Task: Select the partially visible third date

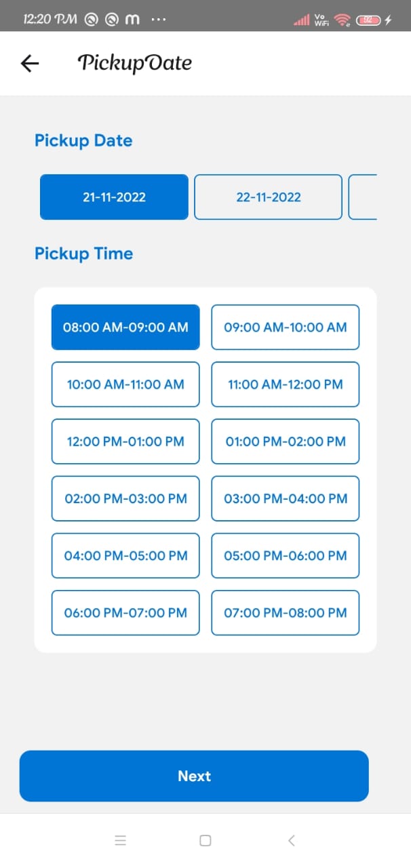Action: pos(363,197)
